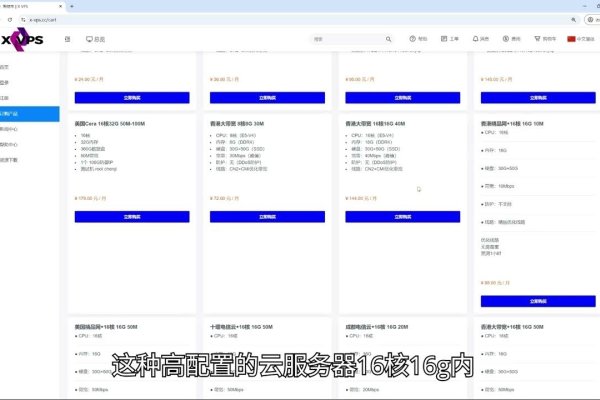Open the browser profile chip
600x400 pixels.
click(592, 20)
